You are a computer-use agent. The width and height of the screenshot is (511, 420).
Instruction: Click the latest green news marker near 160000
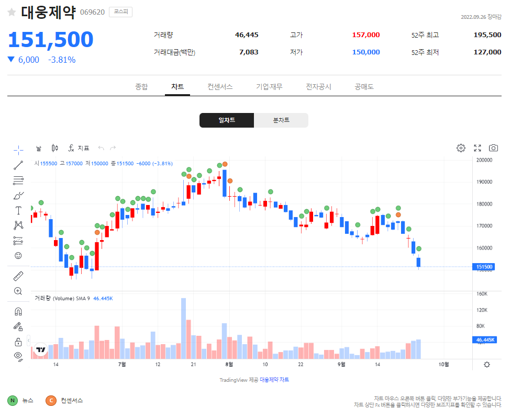click(419, 249)
